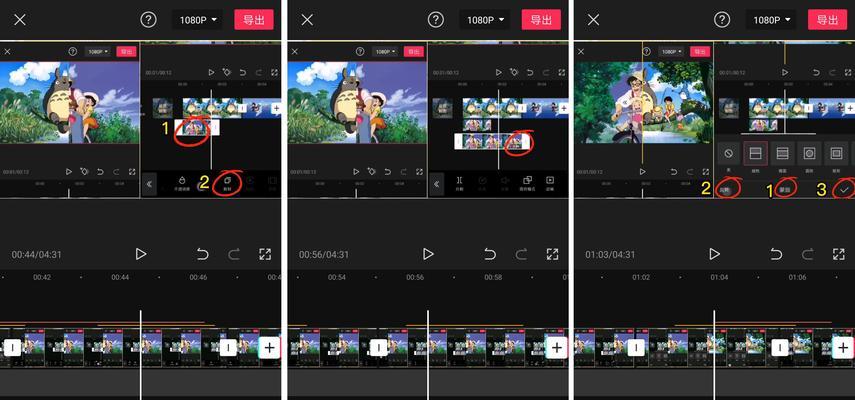Viewport: 855px width, 400px height.
Task: Play the video beside the 01:03/04:31 timestamp
Action: pyautogui.click(x=714, y=254)
